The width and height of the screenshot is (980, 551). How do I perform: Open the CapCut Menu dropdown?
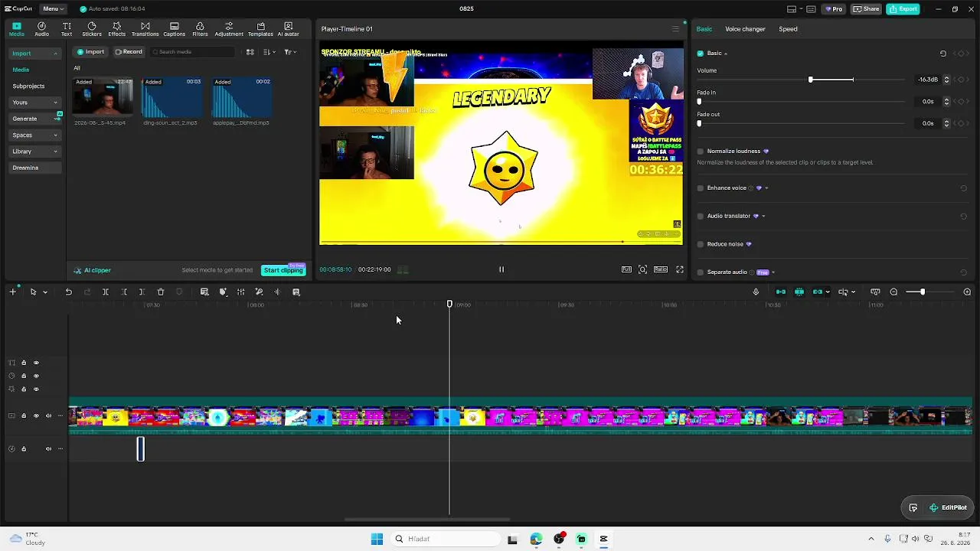click(x=53, y=9)
